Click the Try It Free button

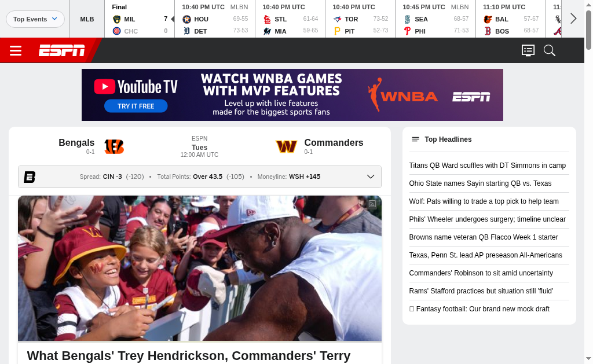click(136, 106)
